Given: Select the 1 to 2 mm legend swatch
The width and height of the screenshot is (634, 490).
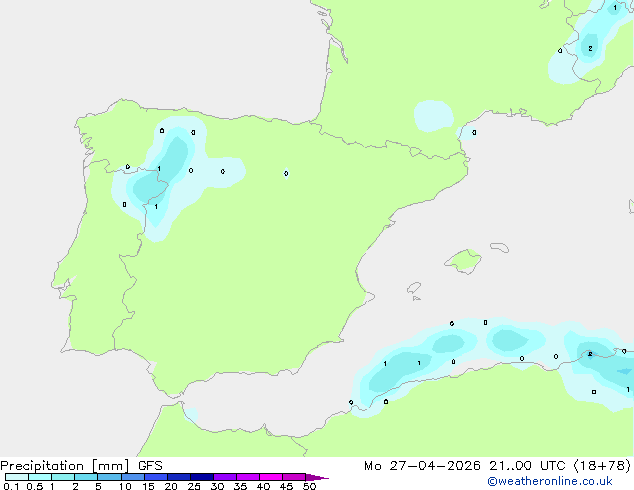Looking at the screenshot, I should pos(63,477).
